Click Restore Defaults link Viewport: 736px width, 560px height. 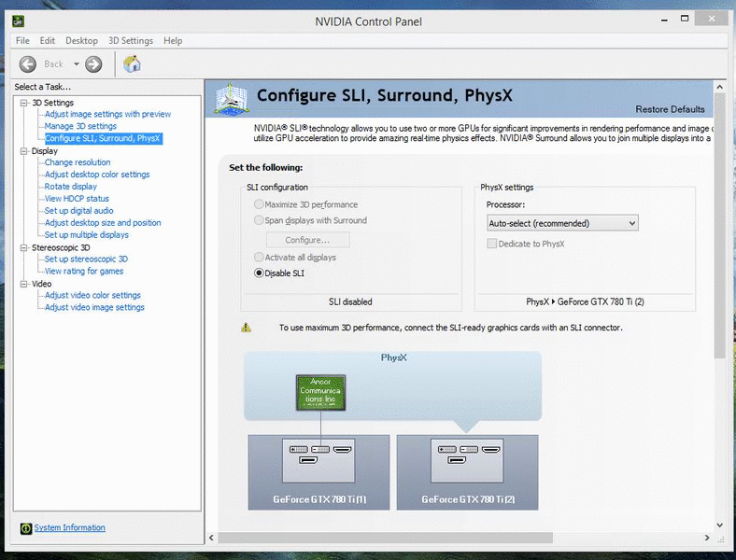(670, 109)
